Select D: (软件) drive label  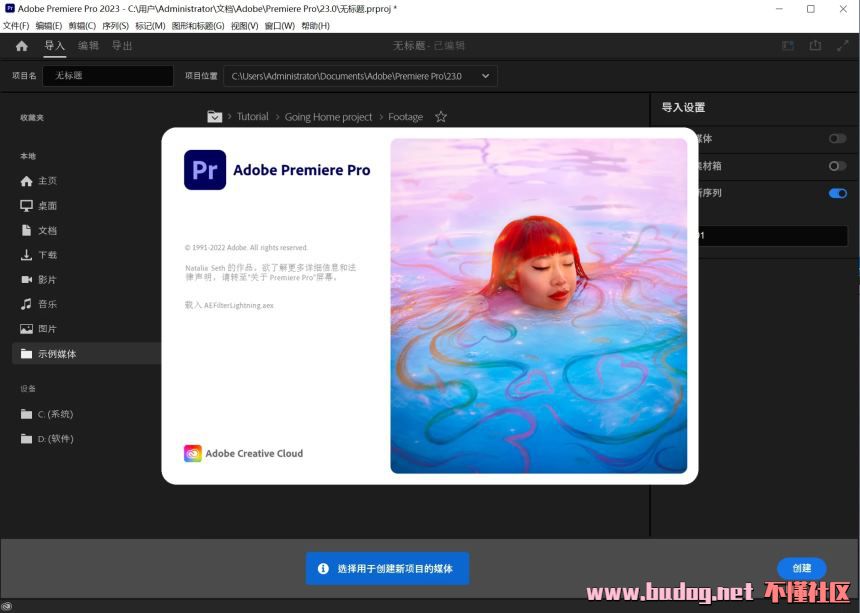[x=55, y=439]
